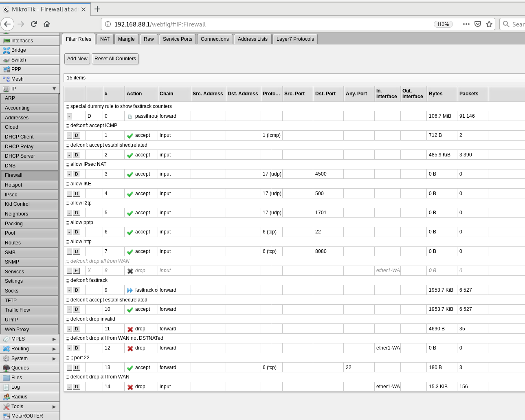Viewport: 525px width, 420px height.
Task: Open the Layer7 Protocols tab
Action: pyautogui.click(x=295, y=39)
